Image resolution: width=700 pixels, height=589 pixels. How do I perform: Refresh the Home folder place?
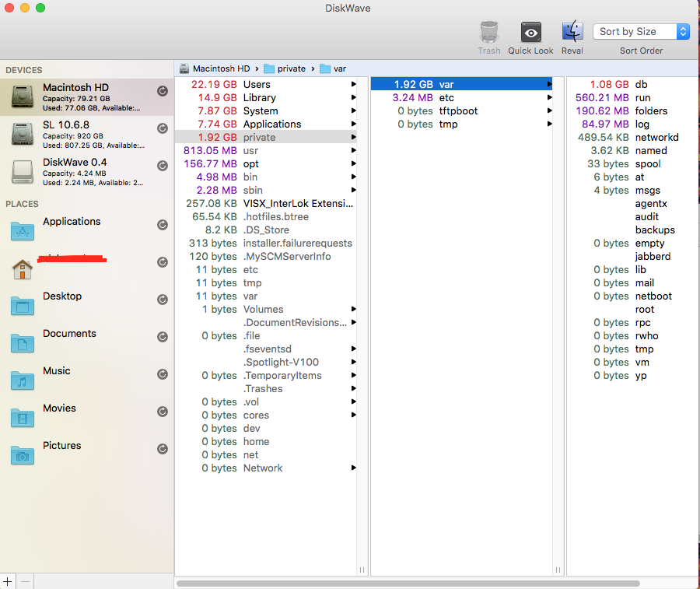click(163, 262)
